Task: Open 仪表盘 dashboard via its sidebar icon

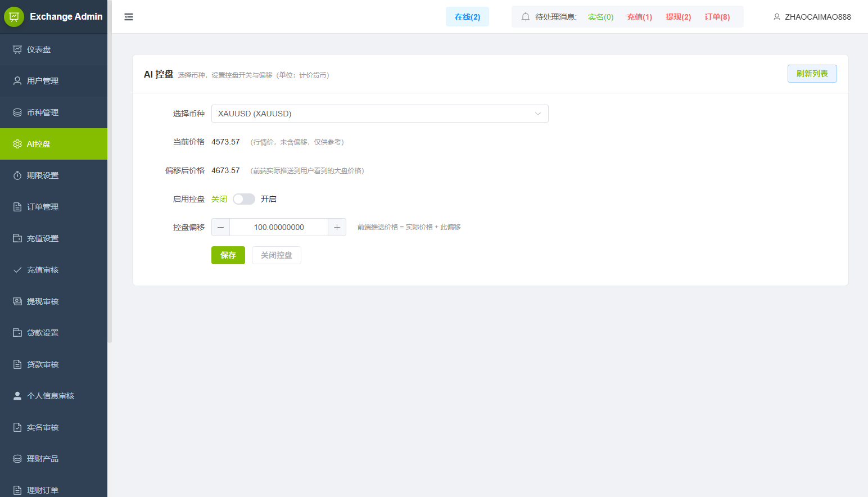Action: 17,49
